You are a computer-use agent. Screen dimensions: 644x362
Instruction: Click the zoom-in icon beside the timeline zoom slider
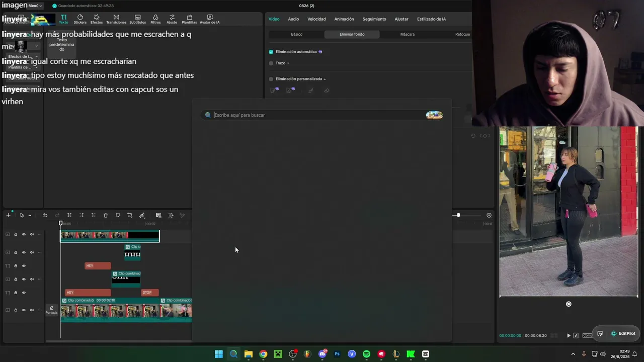[x=489, y=215]
